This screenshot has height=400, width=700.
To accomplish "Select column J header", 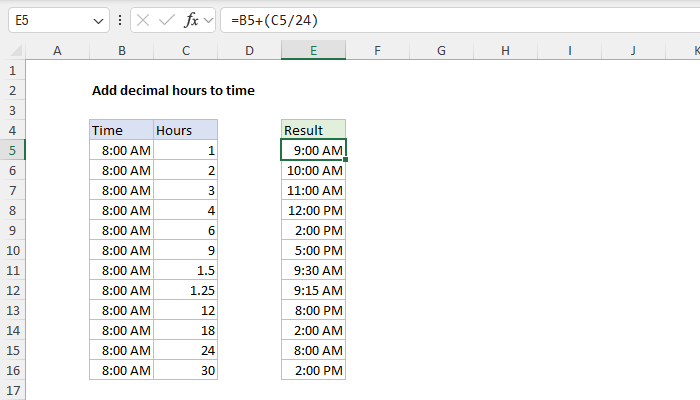I will pos(633,50).
